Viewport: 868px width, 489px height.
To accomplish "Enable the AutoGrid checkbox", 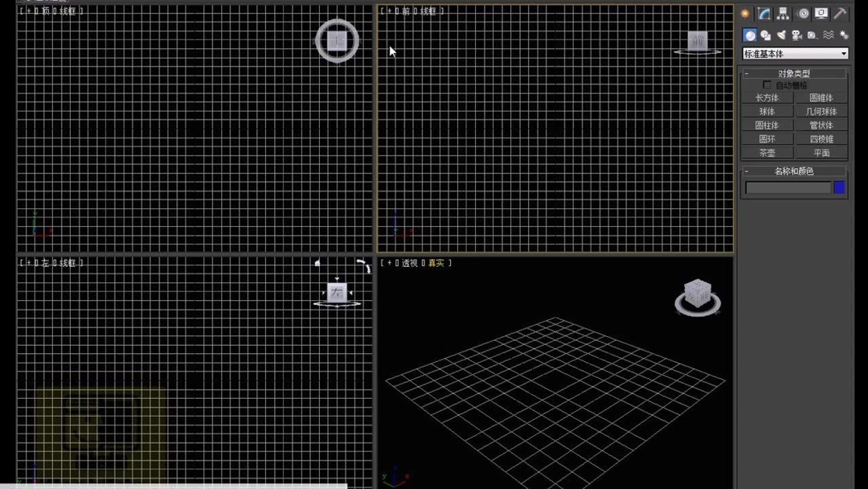I will click(766, 84).
